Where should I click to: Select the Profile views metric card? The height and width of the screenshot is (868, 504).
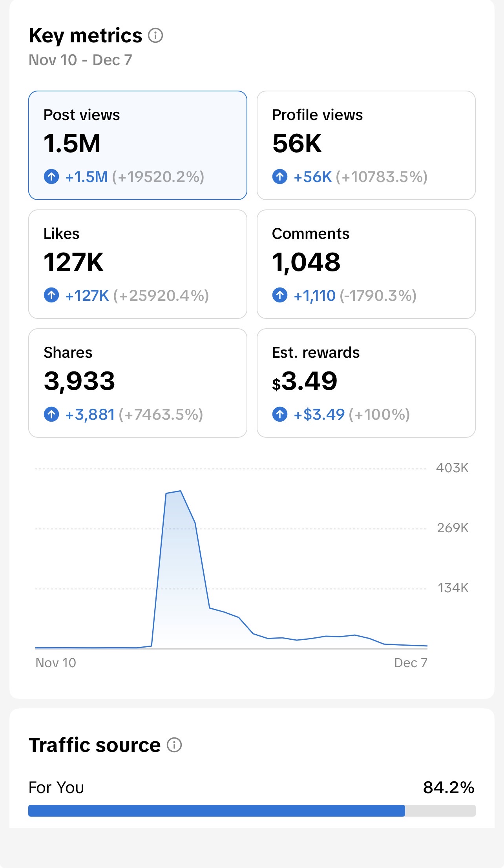366,145
